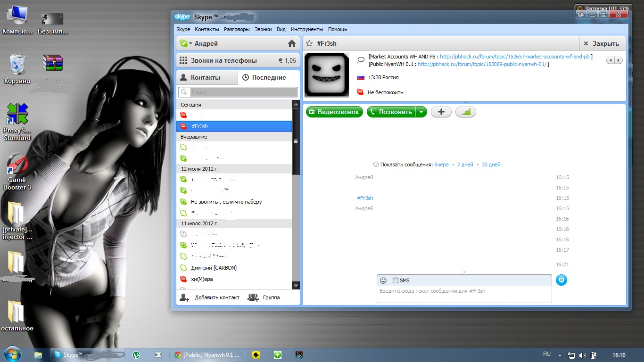644x362 pixels.
Task: Click the Skype home icon next to Андрей
Action: pyautogui.click(x=291, y=44)
